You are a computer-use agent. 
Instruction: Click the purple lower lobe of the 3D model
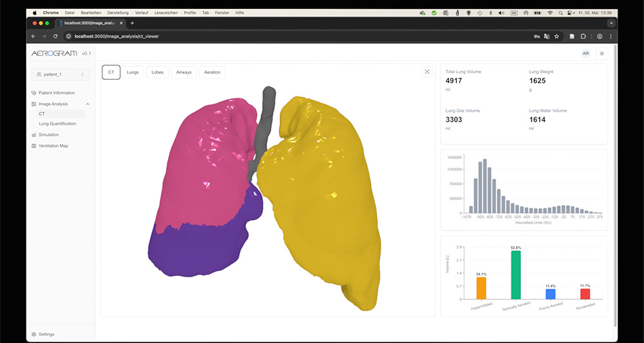[x=197, y=250]
